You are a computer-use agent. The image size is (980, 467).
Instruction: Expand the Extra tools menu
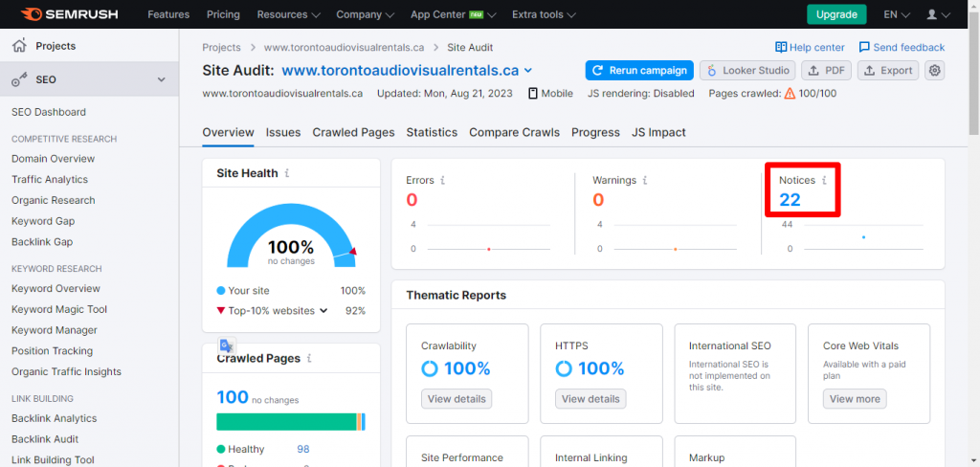tap(544, 13)
